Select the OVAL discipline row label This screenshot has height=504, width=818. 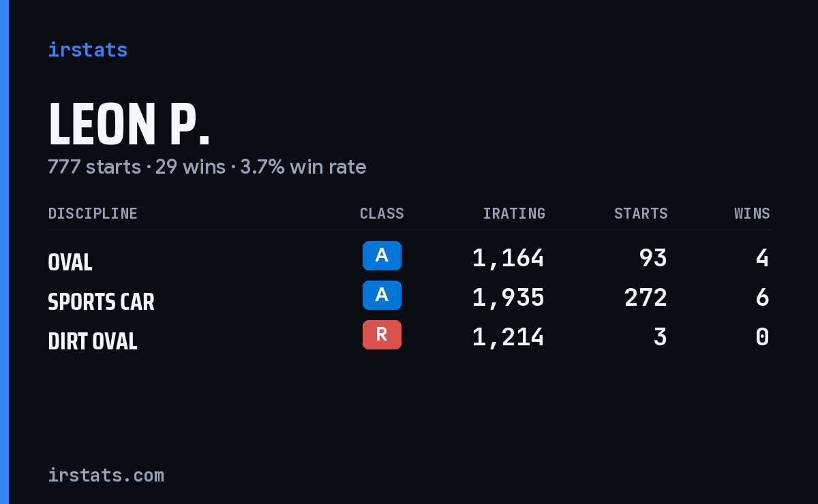pyautogui.click(x=70, y=262)
